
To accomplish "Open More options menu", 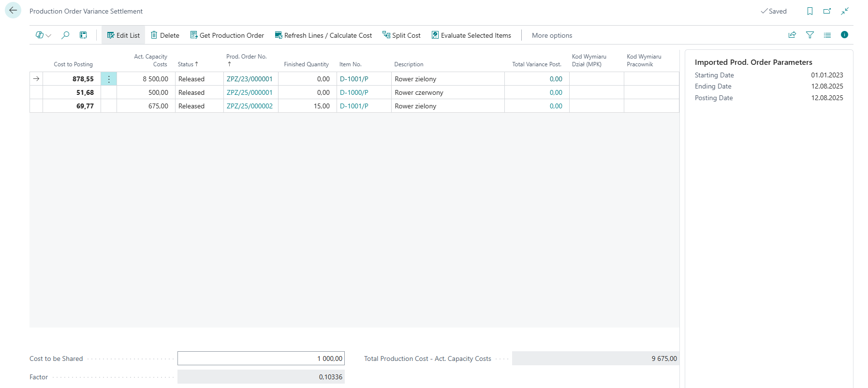I will pos(552,35).
